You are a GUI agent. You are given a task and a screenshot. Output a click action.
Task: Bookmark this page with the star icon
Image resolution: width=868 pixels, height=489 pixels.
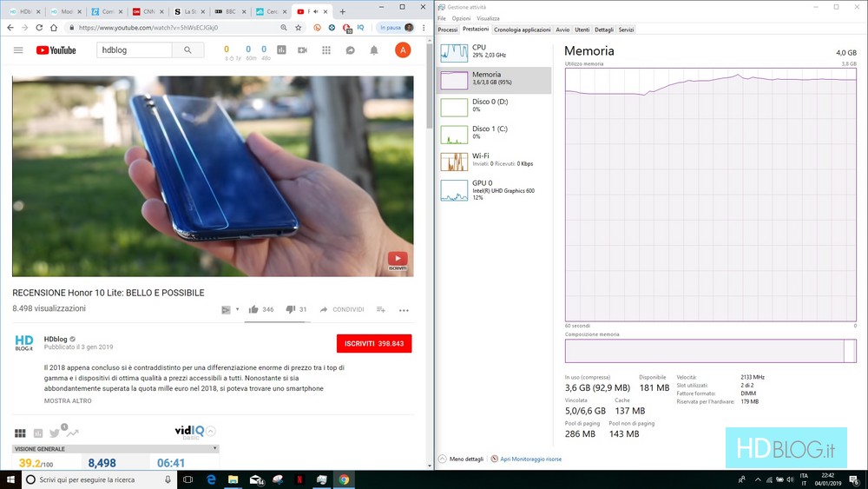click(x=298, y=28)
